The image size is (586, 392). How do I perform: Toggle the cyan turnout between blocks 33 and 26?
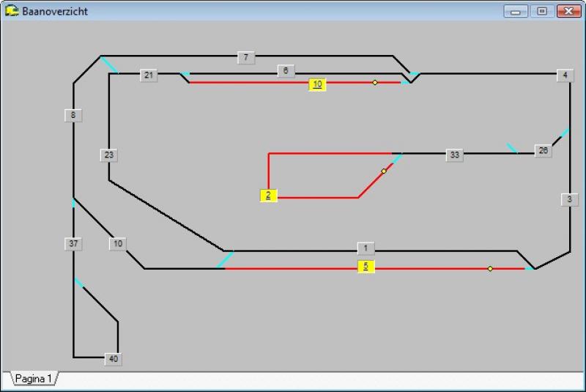512,148
